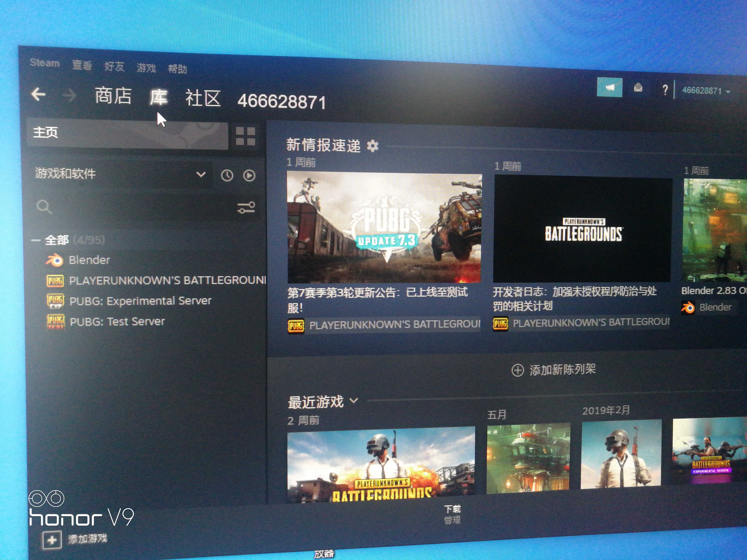This screenshot has height=560, width=747.
Task: Open 开发者日志 news headline
Action: coord(575,299)
